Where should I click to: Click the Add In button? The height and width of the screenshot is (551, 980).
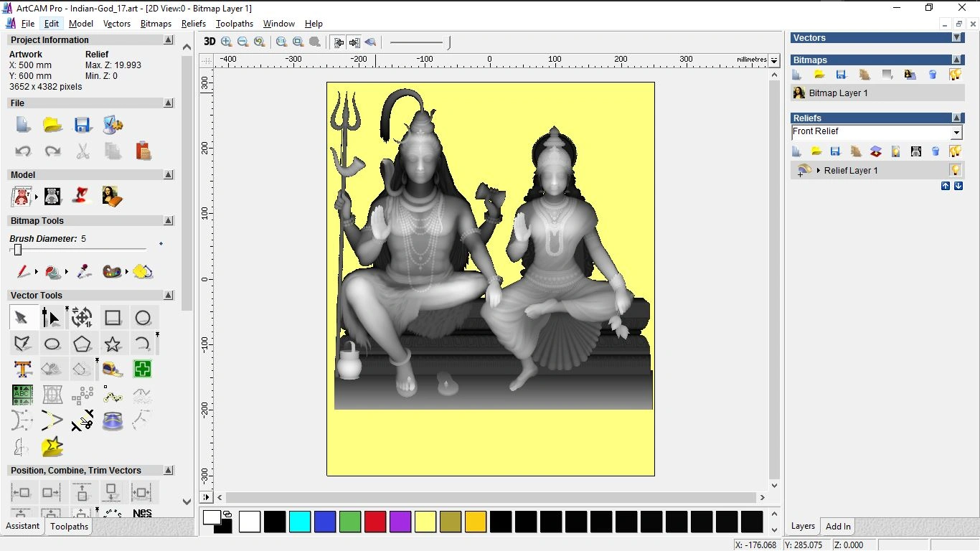click(837, 526)
